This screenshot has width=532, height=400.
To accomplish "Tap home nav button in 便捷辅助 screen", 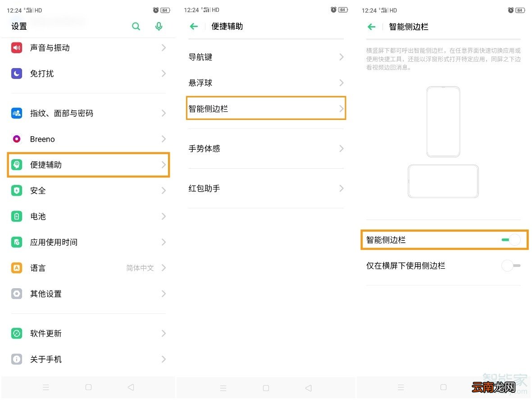I will pos(266,388).
